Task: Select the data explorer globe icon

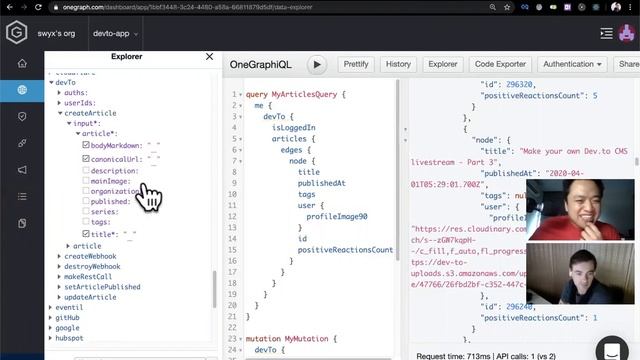Action: [22, 90]
